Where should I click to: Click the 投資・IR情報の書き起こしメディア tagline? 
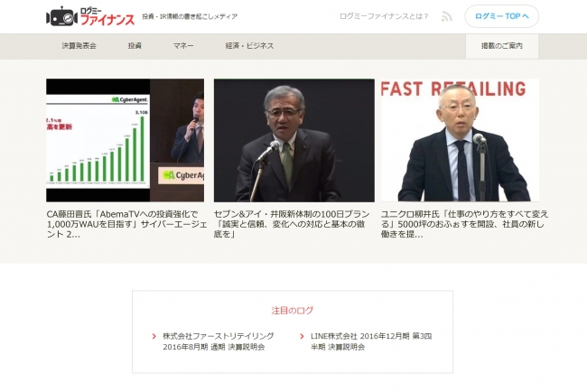tap(190, 16)
